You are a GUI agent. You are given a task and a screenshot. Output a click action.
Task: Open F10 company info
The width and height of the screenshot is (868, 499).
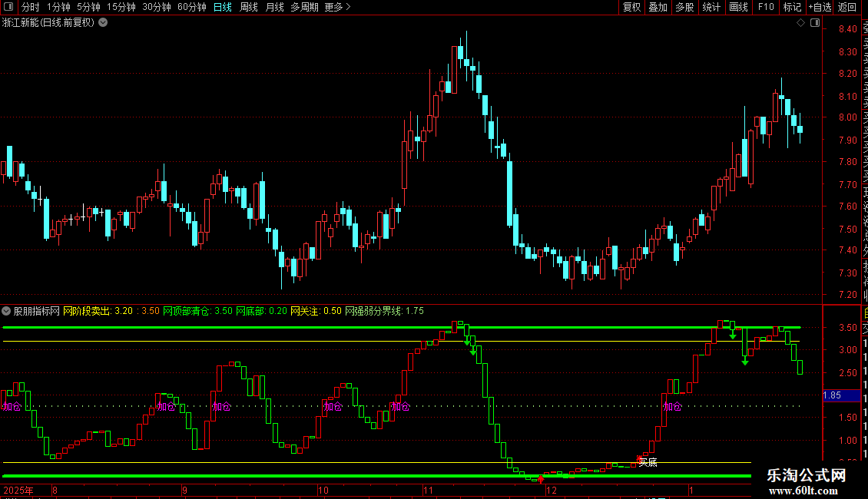click(766, 7)
